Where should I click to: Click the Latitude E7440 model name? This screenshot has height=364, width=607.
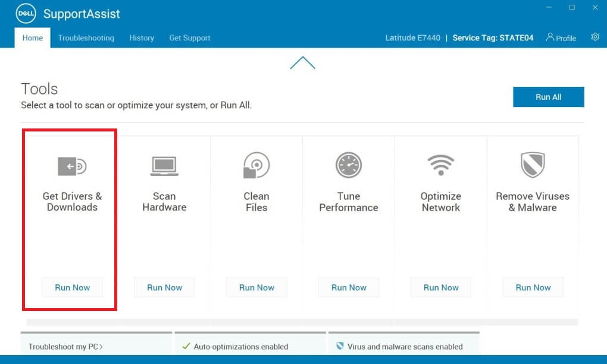[412, 38]
